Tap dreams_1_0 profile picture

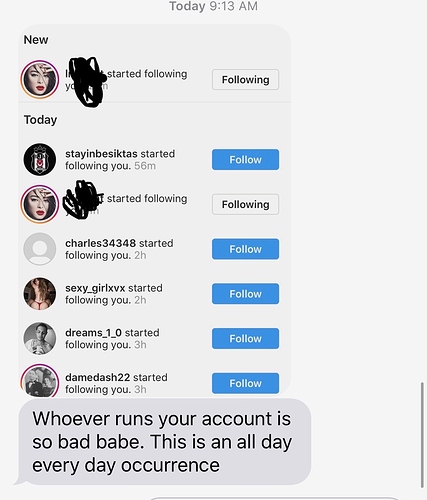point(40,338)
